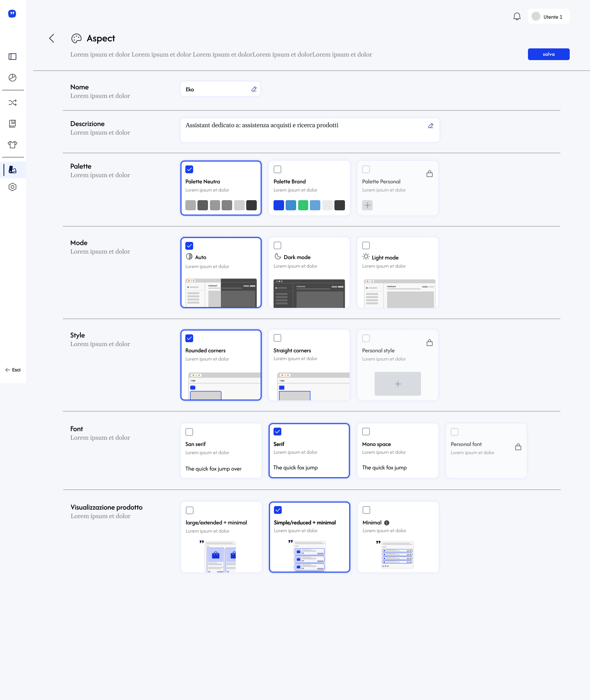The height and width of the screenshot is (700, 590).
Task: Toggle the Simple/reduced + minimal checkbox
Action: [278, 510]
